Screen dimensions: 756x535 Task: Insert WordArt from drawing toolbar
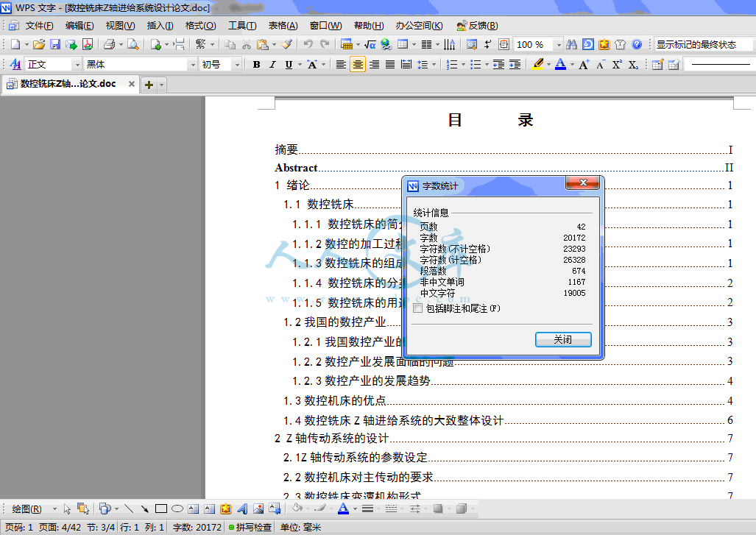pyautogui.click(x=242, y=509)
